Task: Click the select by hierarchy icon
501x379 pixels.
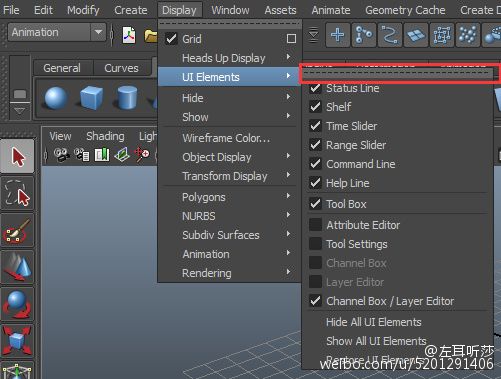Action: click(364, 35)
